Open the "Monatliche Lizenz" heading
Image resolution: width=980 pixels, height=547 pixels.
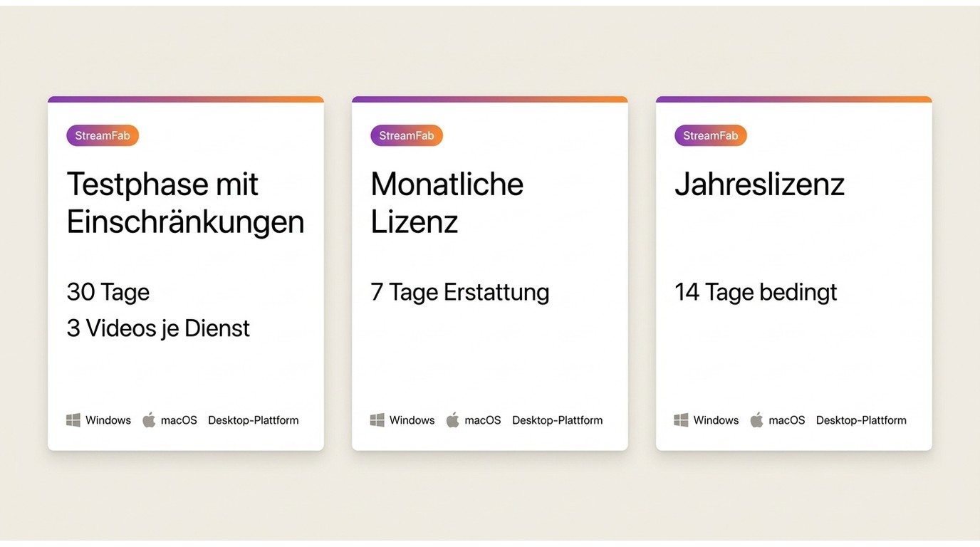447,203
